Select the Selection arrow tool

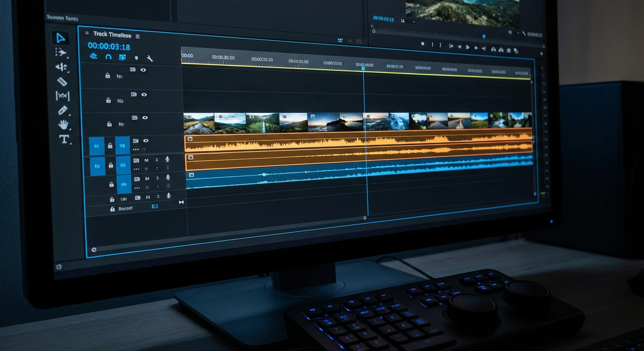(60, 38)
